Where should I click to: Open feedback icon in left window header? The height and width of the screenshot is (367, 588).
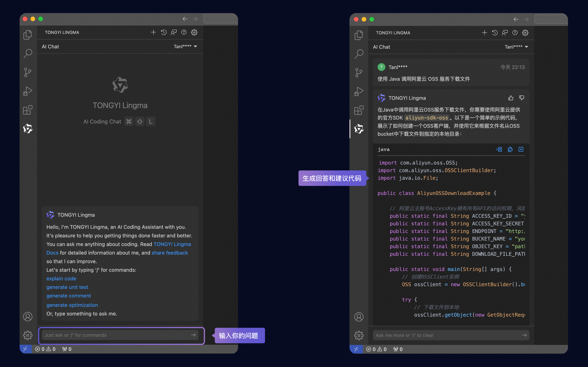point(174,32)
